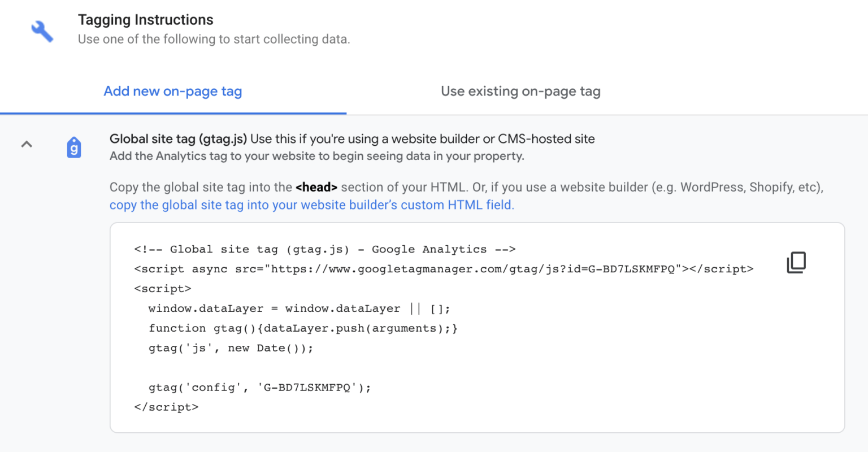Screen dimensions: 868x452
Task: Click the function gtag() definition line
Action: (302, 328)
